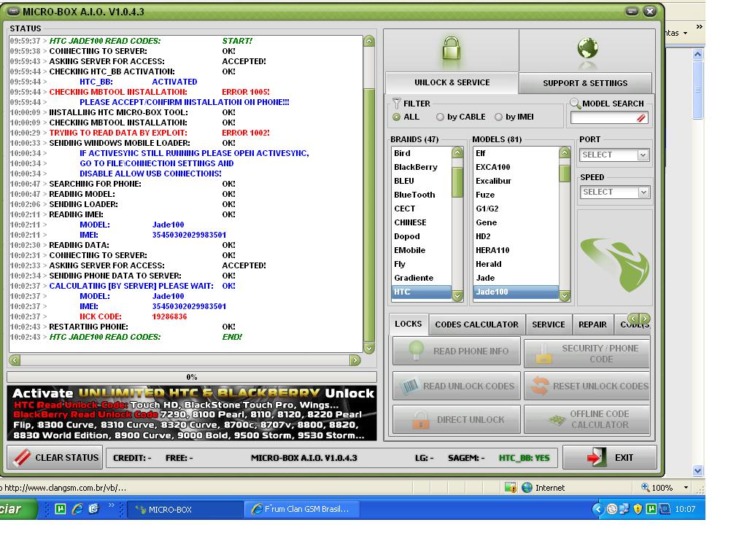This screenshot has width=747, height=560.
Task: Click the magnifier Model Search icon
Action: [575, 103]
